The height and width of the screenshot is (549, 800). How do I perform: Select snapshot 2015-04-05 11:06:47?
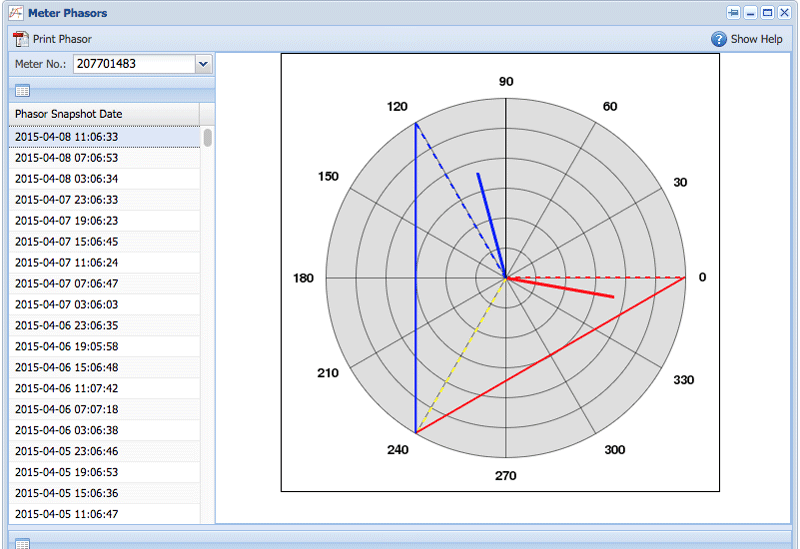coord(104,514)
